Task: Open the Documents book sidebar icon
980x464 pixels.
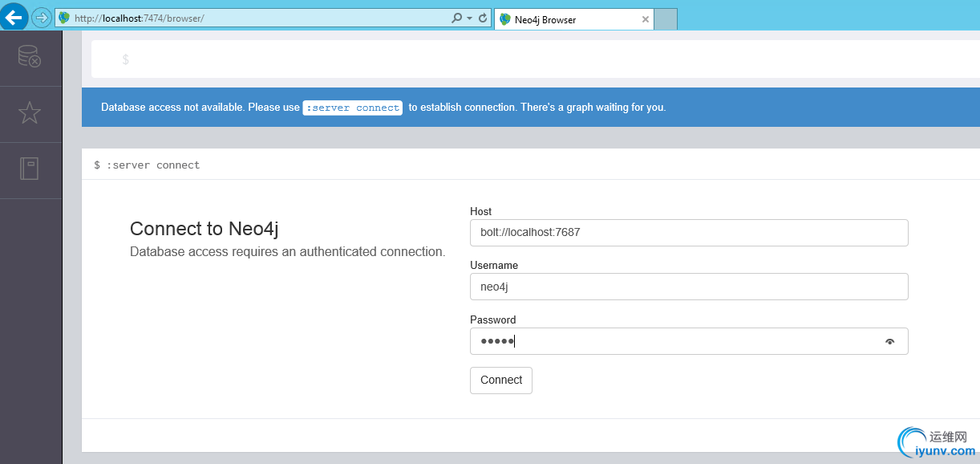Action: (29, 169)
